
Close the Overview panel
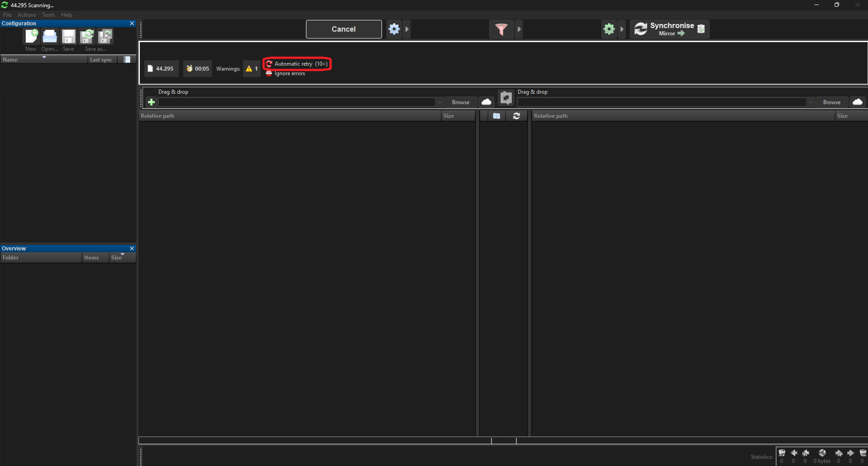(x=132, y=249)
